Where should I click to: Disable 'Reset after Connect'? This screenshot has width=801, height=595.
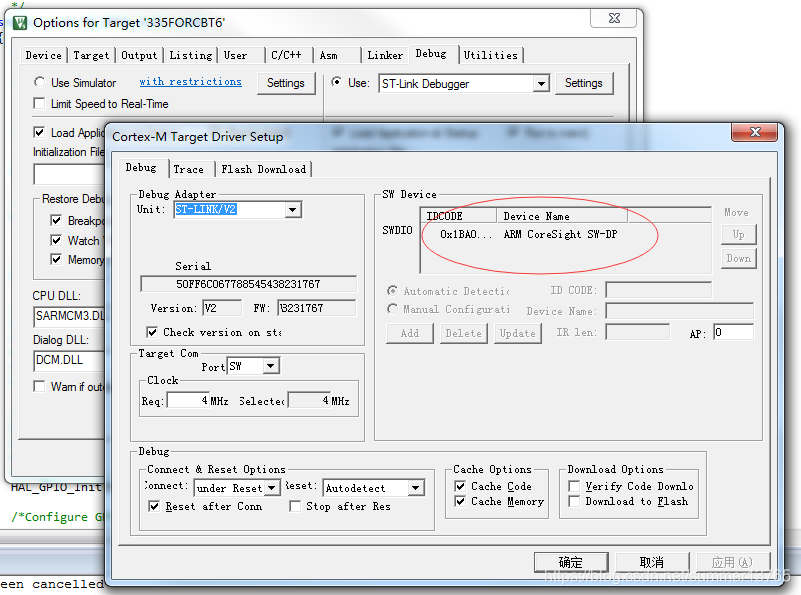(x=153, y=506)
